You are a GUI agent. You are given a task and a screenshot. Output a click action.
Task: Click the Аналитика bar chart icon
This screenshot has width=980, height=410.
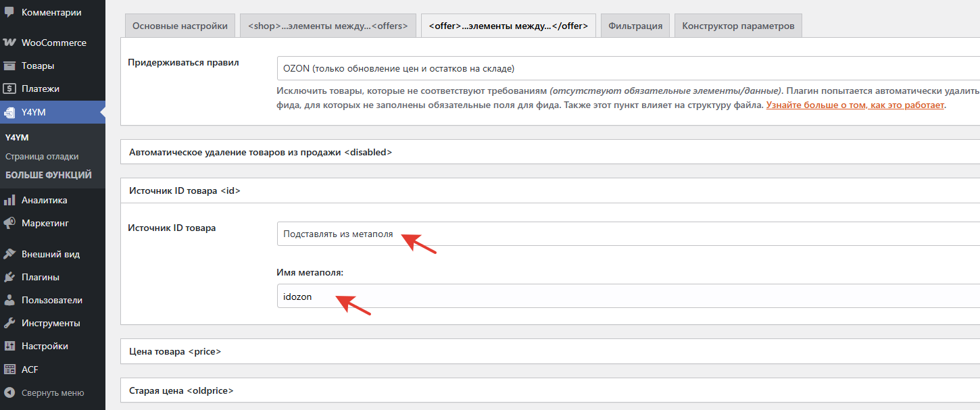coord(9,200)
